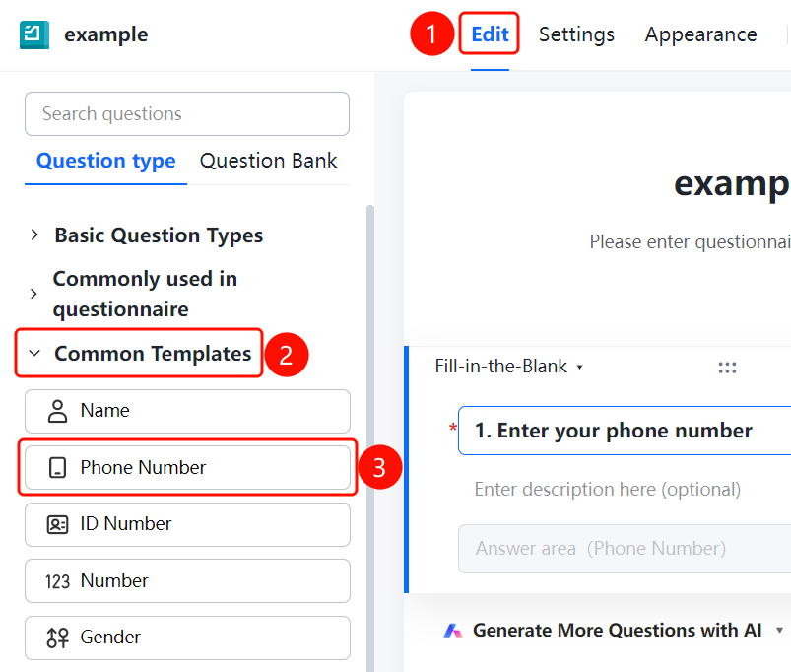Click the phone icon in Phone Number template
The image size is (791, 672).
pyautogui.click(x=57, y=468)
